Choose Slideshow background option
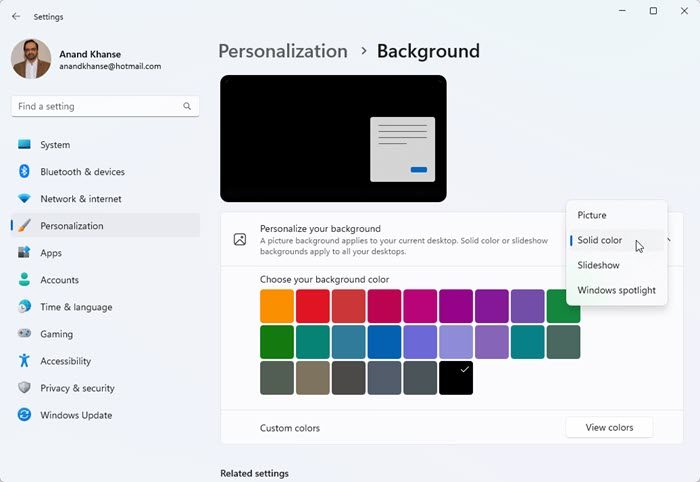This screenshot has height=482, width=700. (617, 265)
